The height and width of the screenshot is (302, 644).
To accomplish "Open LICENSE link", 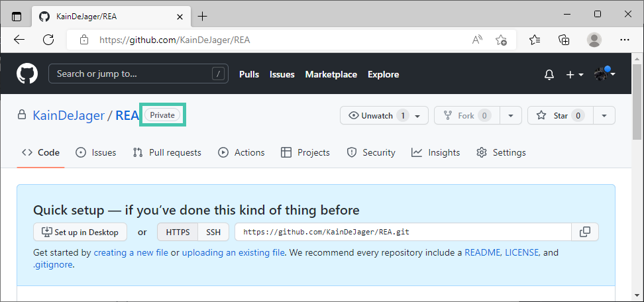I will (x=521, y=252).
